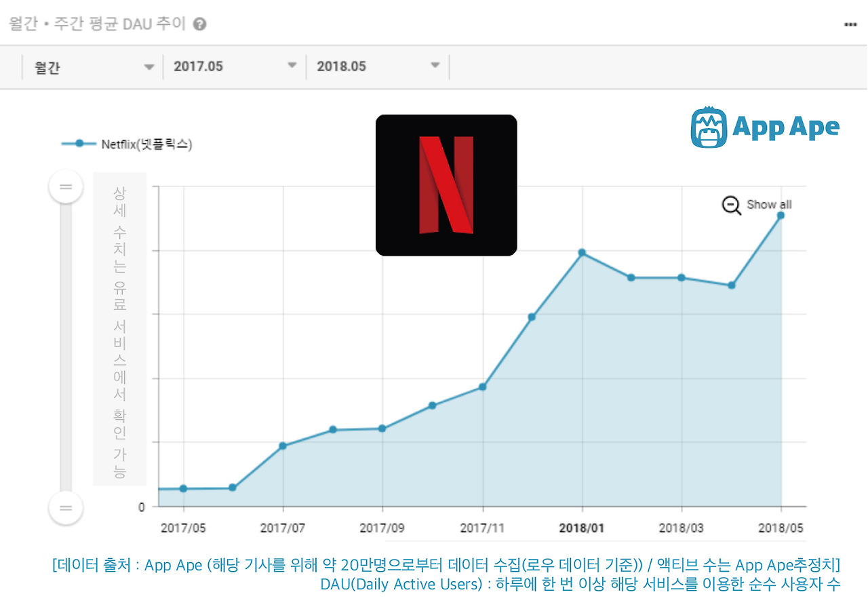Open the three-dot options menu
The height and width of the screenshot is (605, 868).
[x=848, y=24]
